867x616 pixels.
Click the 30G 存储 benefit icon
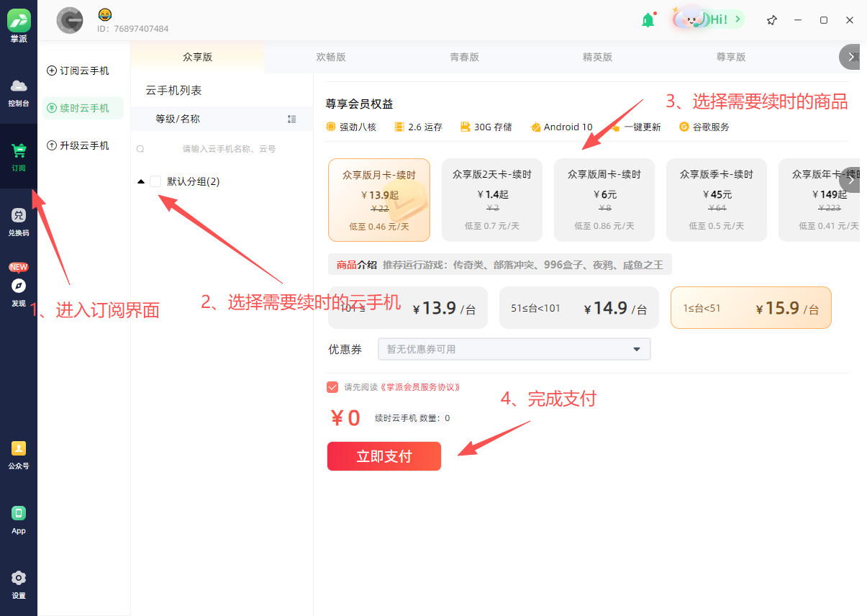click(x=466, y=127)
